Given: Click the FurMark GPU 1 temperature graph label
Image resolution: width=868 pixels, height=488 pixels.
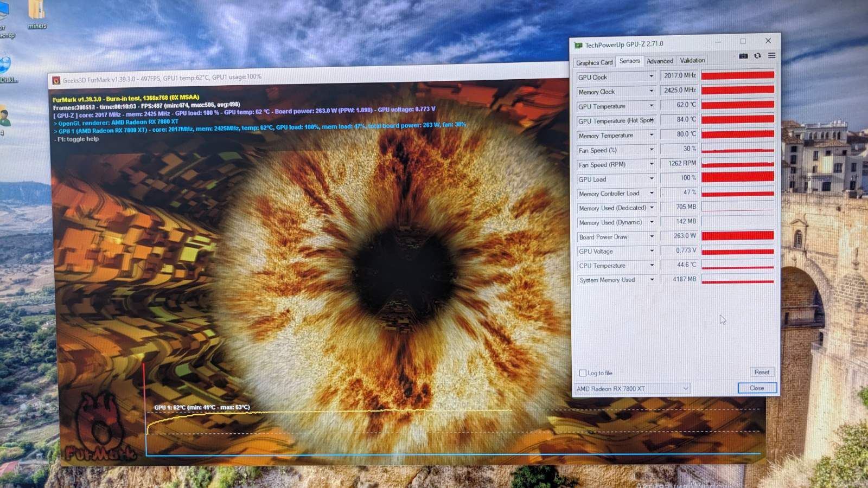Looking at the screenshot, I should [202, 407].
